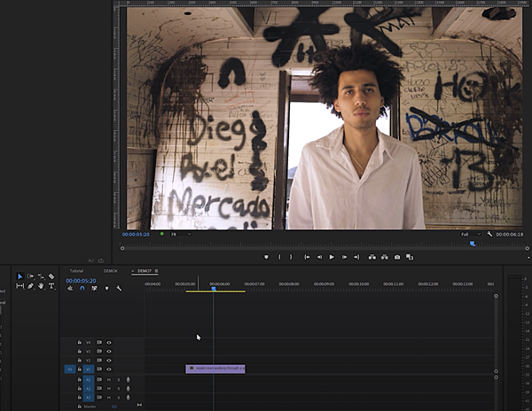Open the Full playback resolution dropdown

pyautogui.click(x=470, y=234)
